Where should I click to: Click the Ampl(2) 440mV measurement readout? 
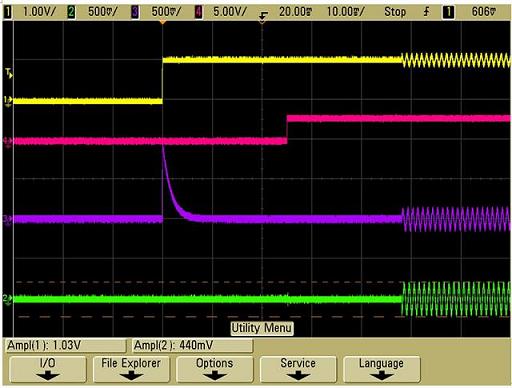(x=193, y=346)
